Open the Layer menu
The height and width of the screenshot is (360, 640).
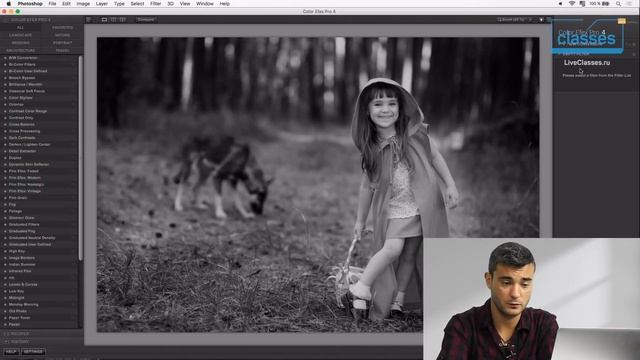102,4
